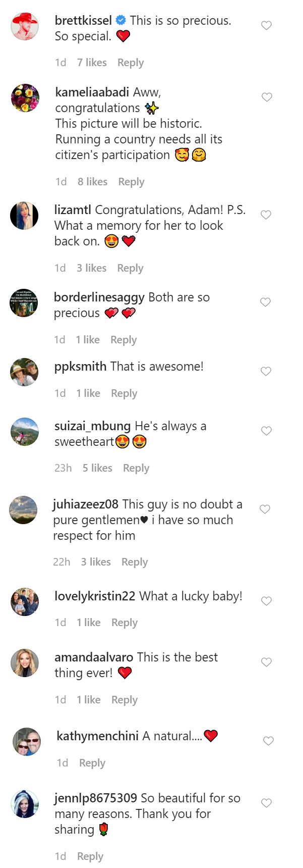The image size is (303, 868).
Task: Reply to jennlp8675309's comment
Action: coord(90,856)
